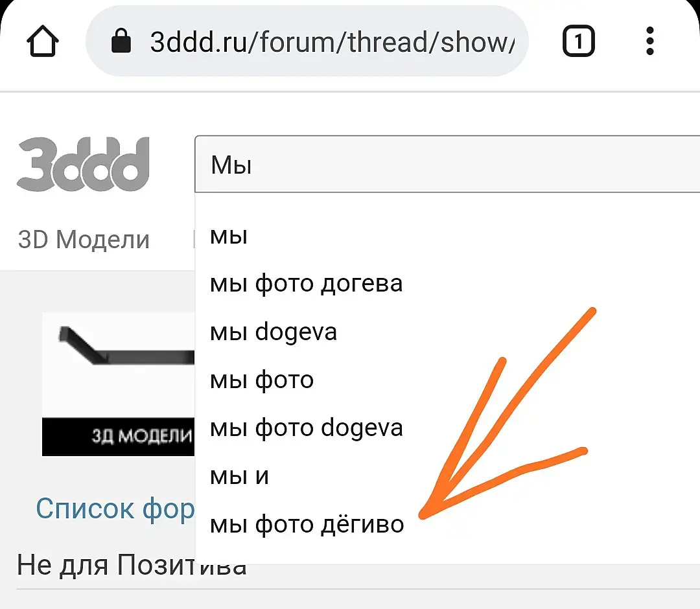Tap the browser home icon

[43, 41]
